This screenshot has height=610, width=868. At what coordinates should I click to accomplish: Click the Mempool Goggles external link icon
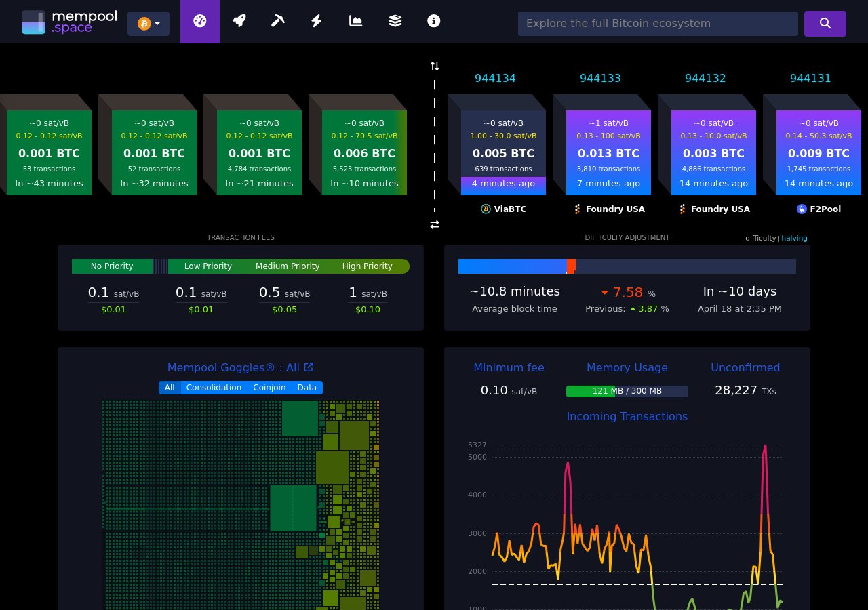click(309, 367)
